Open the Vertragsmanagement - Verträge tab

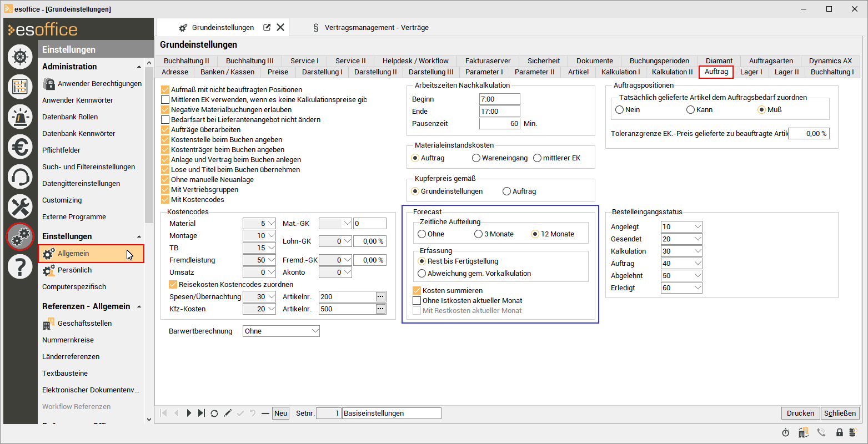click(x=376, y=27)
